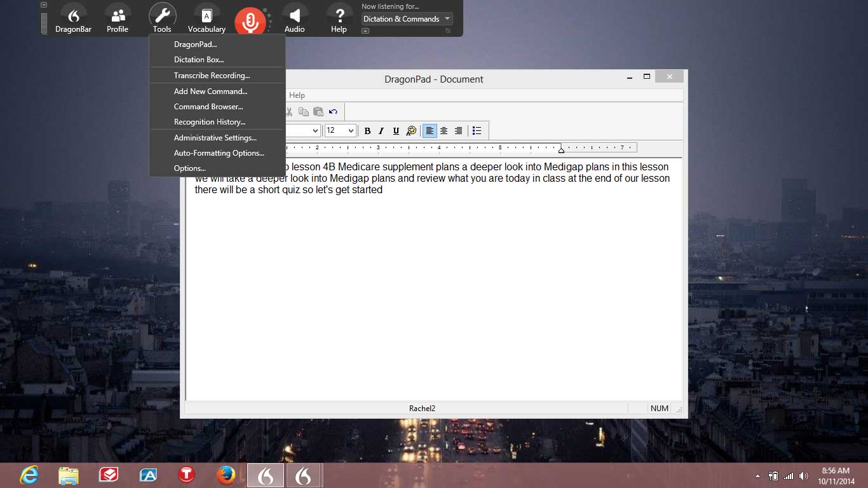Open Administrative Settings... from the menu

[217, 138]
